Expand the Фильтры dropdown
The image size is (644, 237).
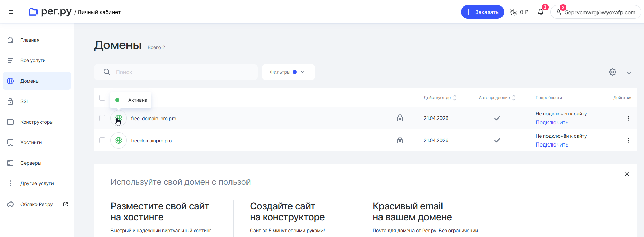pos(288,72)
